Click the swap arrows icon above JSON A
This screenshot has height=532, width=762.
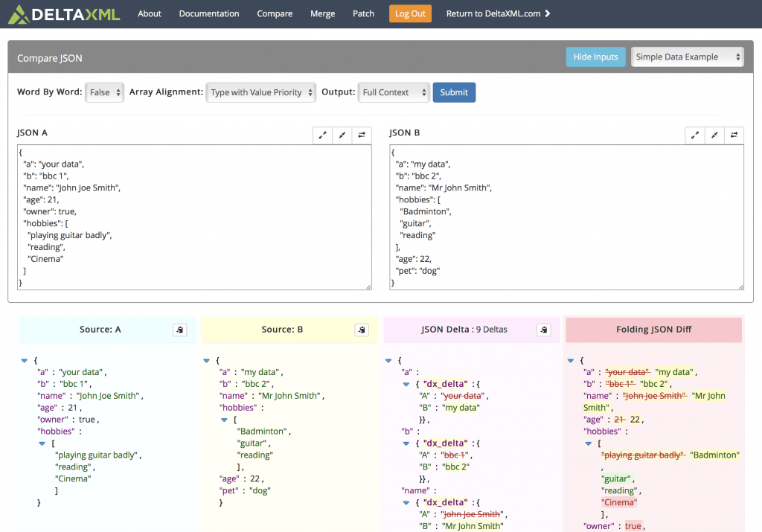[x=362, y=135]
